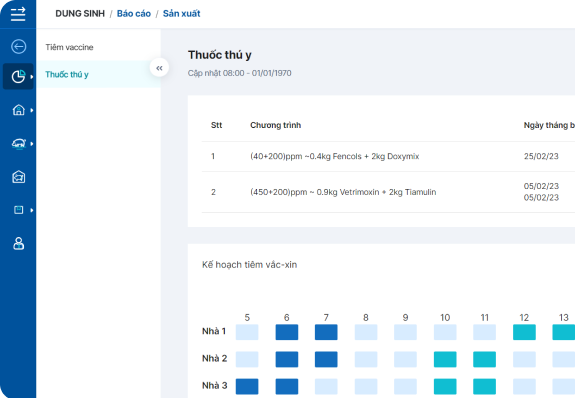Select the pig livestock sidebar icon
This screenshot has height=398, width=575.
pos(18,143)
